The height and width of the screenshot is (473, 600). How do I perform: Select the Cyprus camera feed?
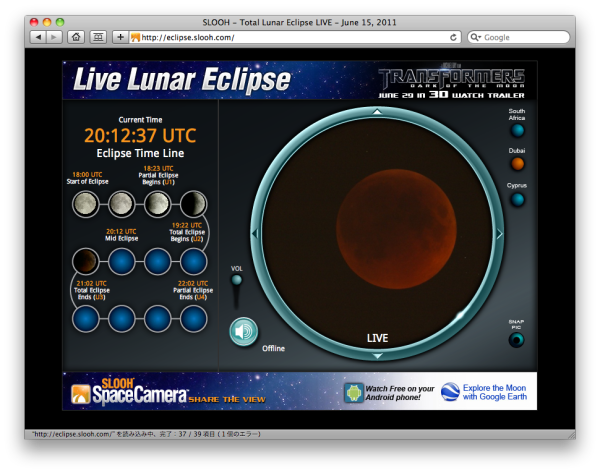(x=517, y=199)
